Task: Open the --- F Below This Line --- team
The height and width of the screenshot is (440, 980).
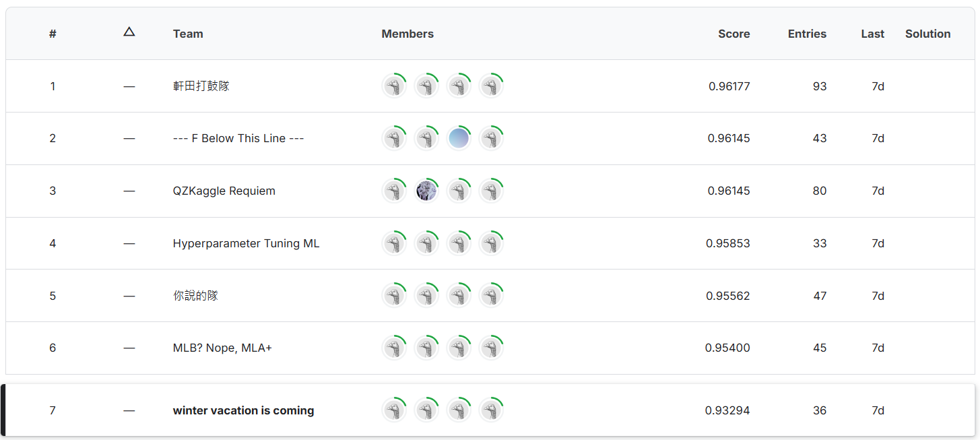Action: click(x=238, y=139)
